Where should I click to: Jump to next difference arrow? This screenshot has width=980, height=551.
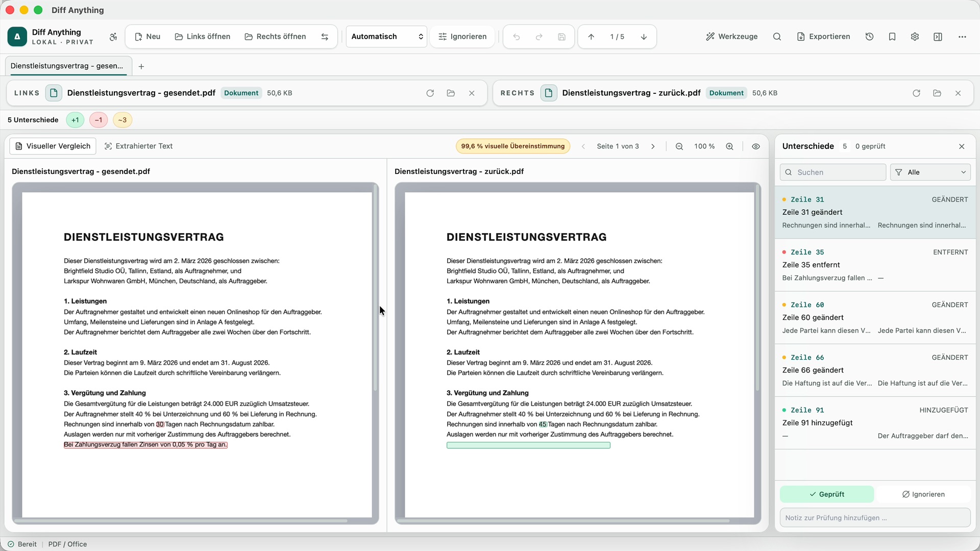(x=644, y=37)
